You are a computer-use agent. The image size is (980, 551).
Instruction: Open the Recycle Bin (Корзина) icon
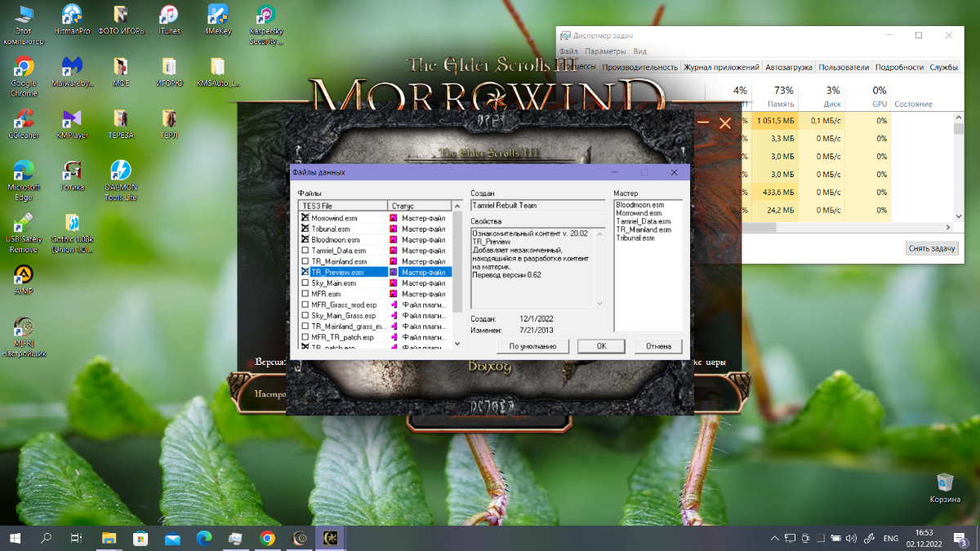click(x=945, y=482)
